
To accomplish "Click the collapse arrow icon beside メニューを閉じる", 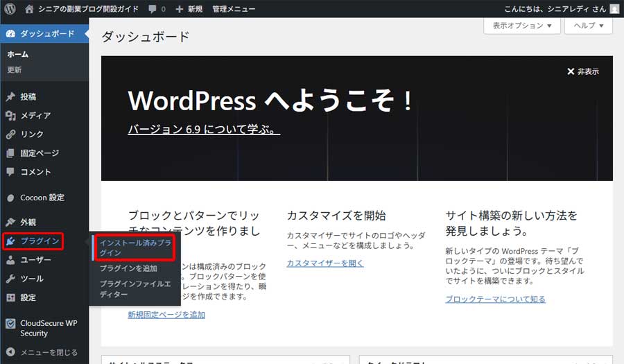I will click(x=10, y=352).
